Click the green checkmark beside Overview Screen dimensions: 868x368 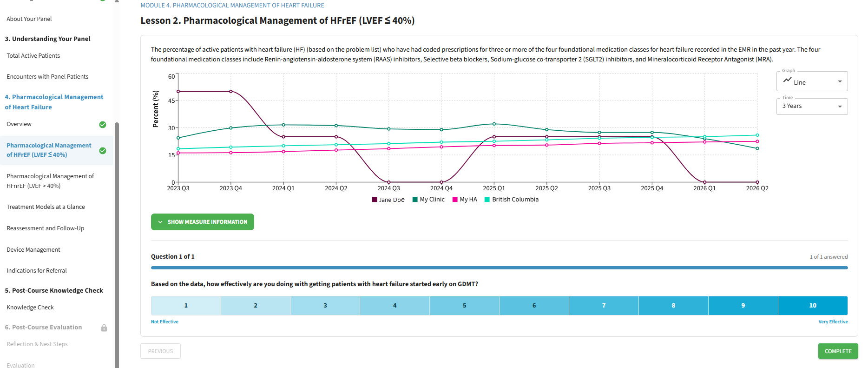click(103, 125)
